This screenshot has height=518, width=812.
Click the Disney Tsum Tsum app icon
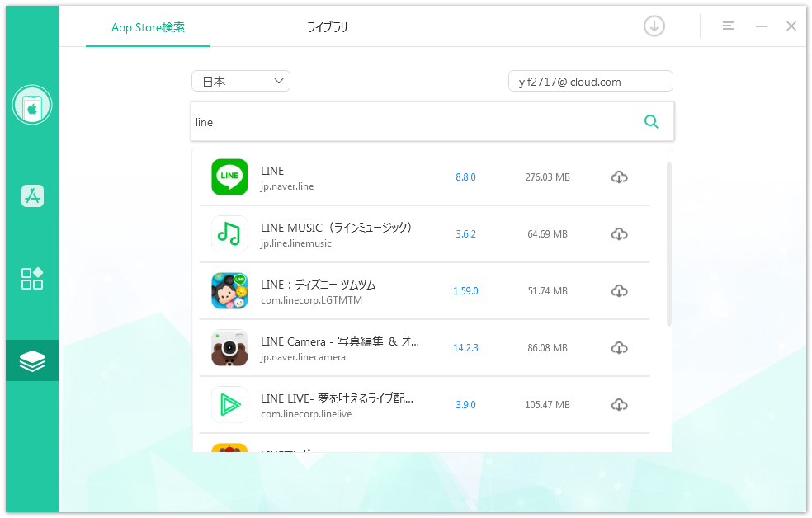(x=229, y=291)
